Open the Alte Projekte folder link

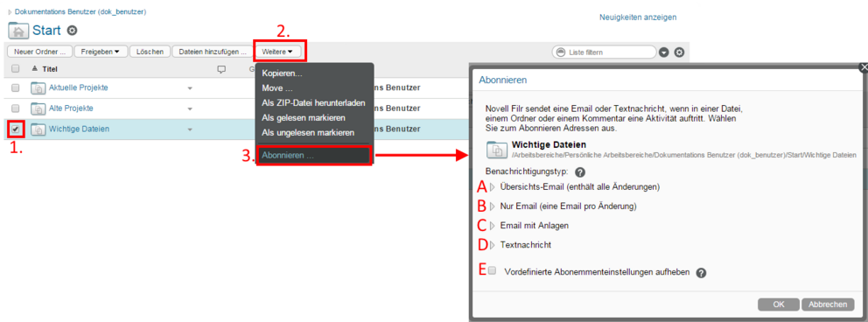(x=71, y=108)
